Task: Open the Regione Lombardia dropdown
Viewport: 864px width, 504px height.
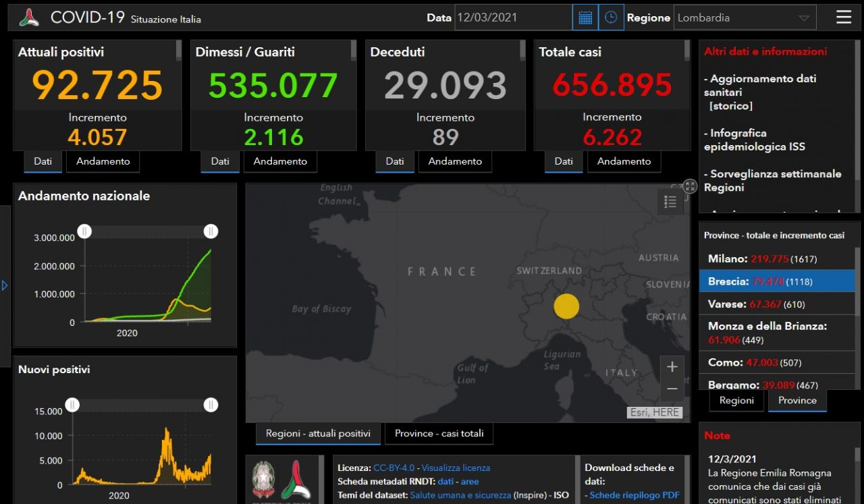Action: [x=745, y=18]
